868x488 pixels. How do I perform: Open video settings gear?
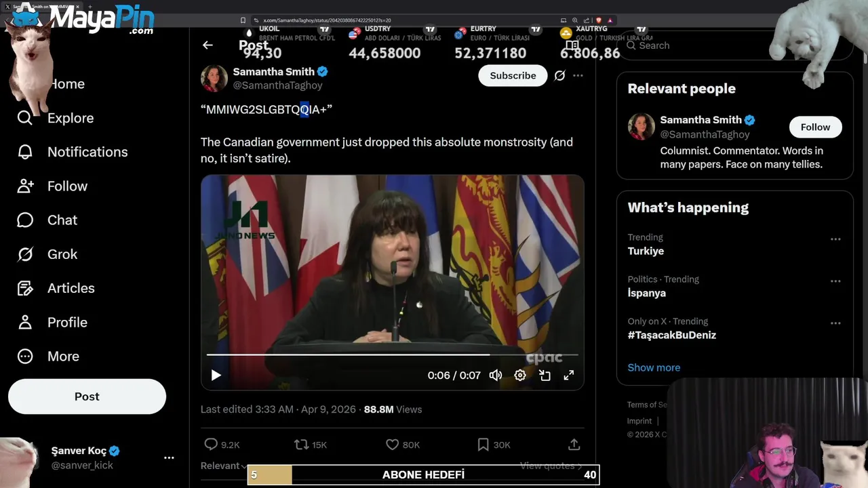click(520, 375)
